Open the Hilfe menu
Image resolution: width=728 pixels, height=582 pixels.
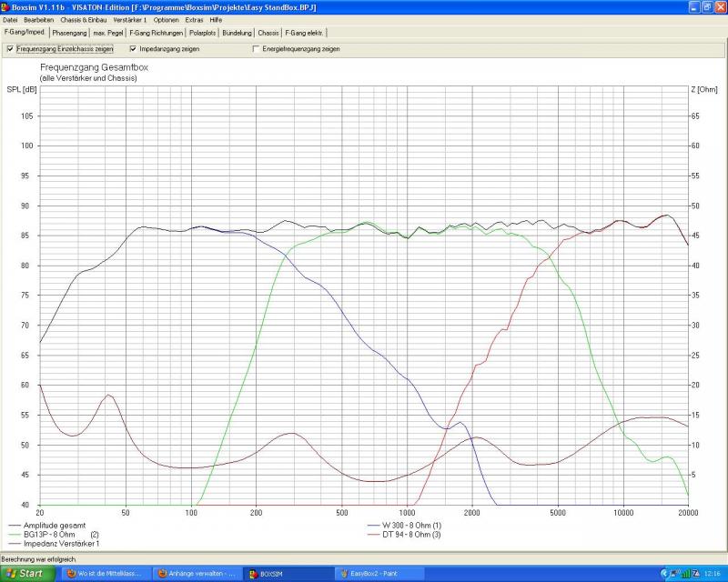[216, 19]
